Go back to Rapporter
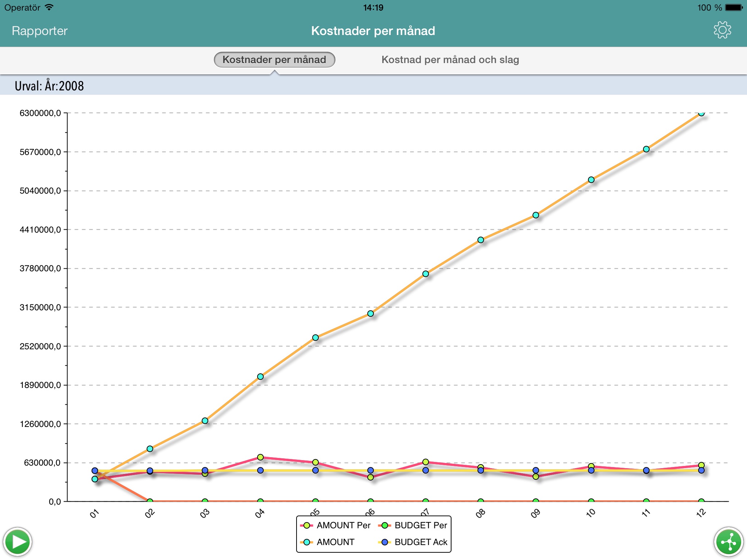The image size is (747, 560). [39, 31]
